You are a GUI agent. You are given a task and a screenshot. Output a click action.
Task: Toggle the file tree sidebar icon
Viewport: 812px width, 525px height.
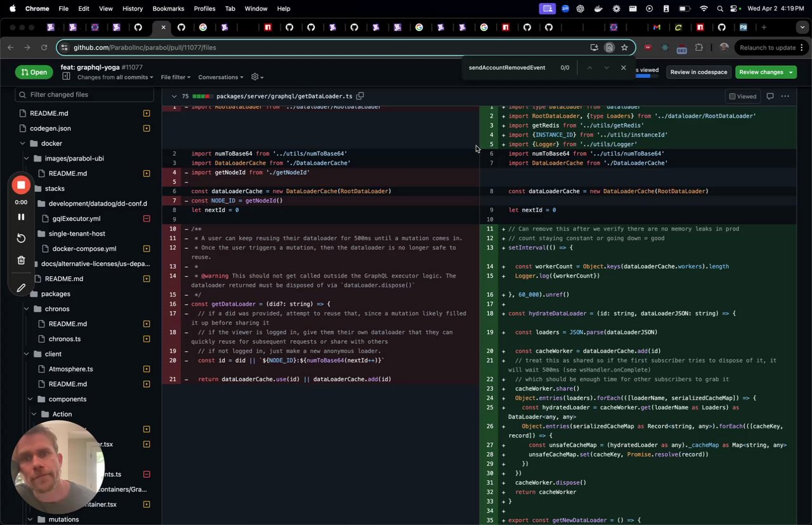[x=66, y=77]
